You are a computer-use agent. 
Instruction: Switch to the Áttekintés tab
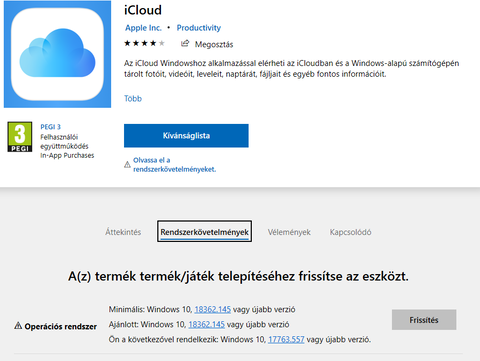click(123, 232)
